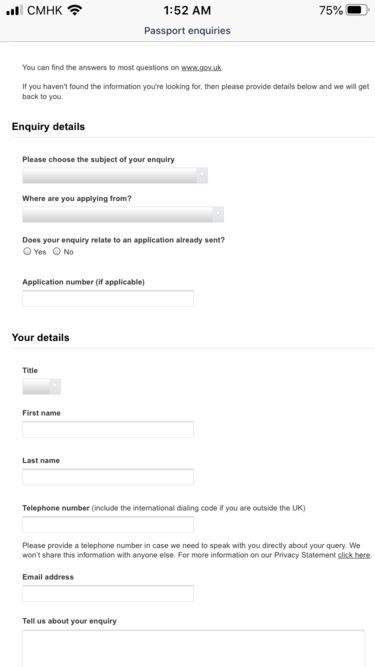
Task: Click the subject of enquiry dropdown arrow
Action: (202, 175)
